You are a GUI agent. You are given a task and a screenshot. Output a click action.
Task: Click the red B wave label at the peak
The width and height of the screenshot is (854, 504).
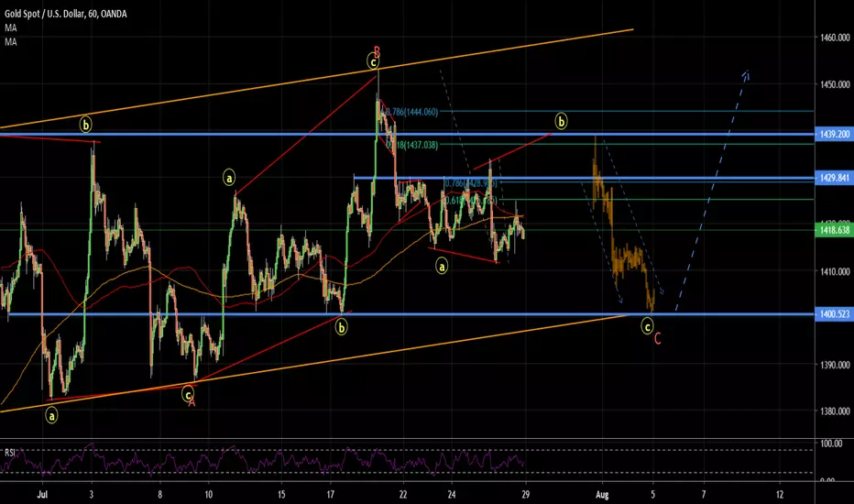[377, 52]
